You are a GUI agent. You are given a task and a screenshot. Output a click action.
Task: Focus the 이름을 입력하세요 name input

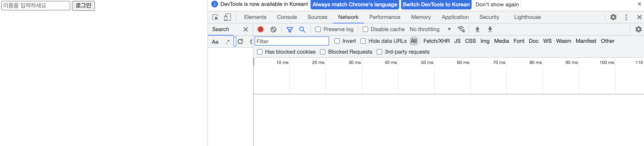36,5
